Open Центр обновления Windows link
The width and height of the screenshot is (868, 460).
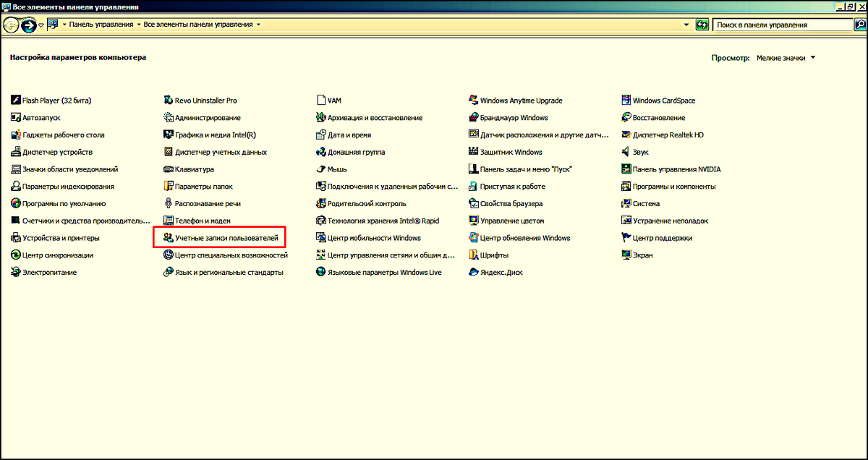point(525,238)
